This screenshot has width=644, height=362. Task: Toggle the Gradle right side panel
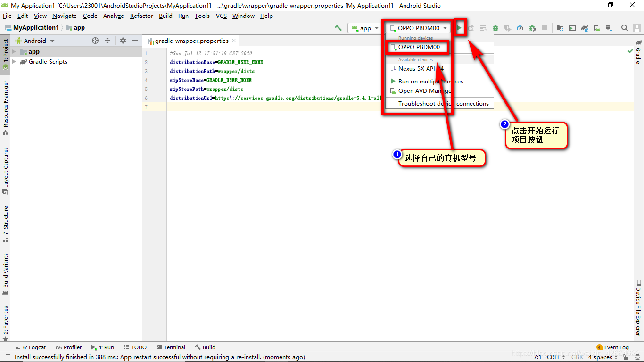638,51
